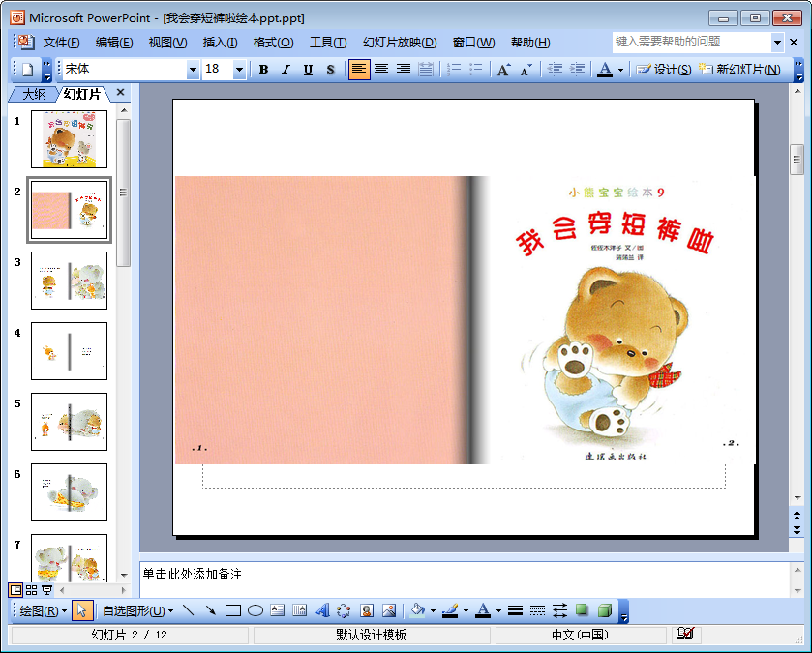Open font color dropdown arrow in formatting toolbar
Image resolution: width=812 pixels, height=653 pixels.
pos(620,70)
